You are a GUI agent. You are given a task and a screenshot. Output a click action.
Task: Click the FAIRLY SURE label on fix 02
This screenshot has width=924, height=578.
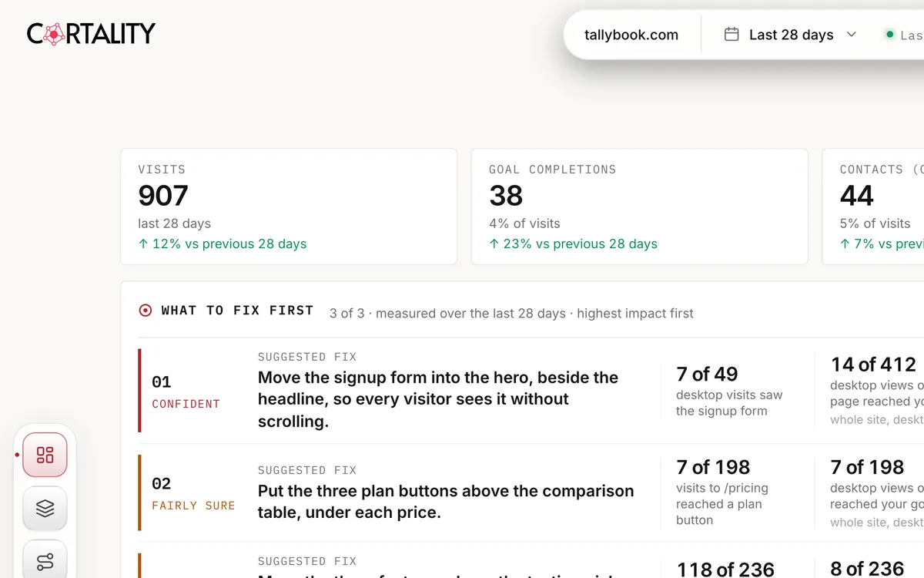tap(193, 506)
